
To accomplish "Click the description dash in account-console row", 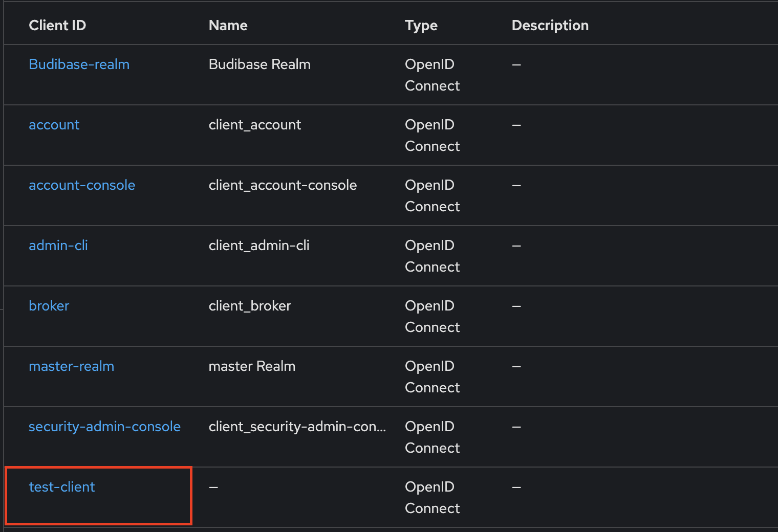I will click(x=516, y=185).
